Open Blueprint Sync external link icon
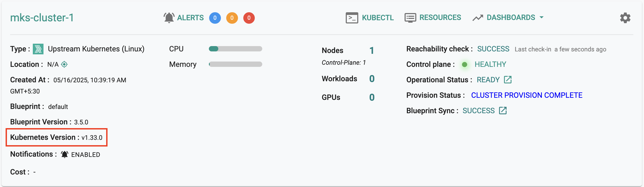644x187 pixels. click(x=503, y=111)
